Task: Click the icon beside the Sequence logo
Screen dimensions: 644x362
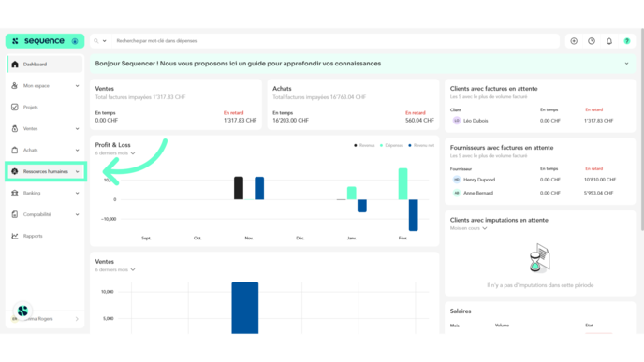Action: click(75, 41)
